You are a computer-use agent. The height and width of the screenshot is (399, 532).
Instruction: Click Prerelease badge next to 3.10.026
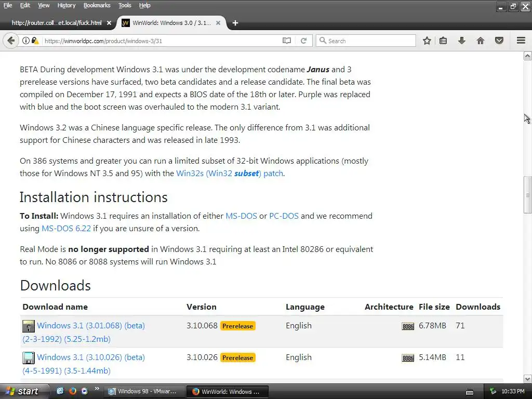[x=238, y=358]
